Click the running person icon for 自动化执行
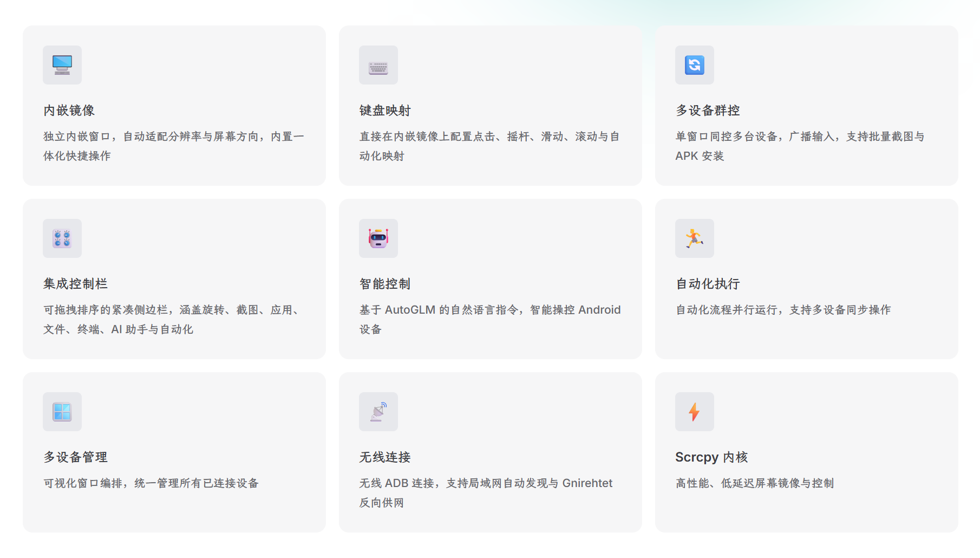 click(x=695, y=238)
